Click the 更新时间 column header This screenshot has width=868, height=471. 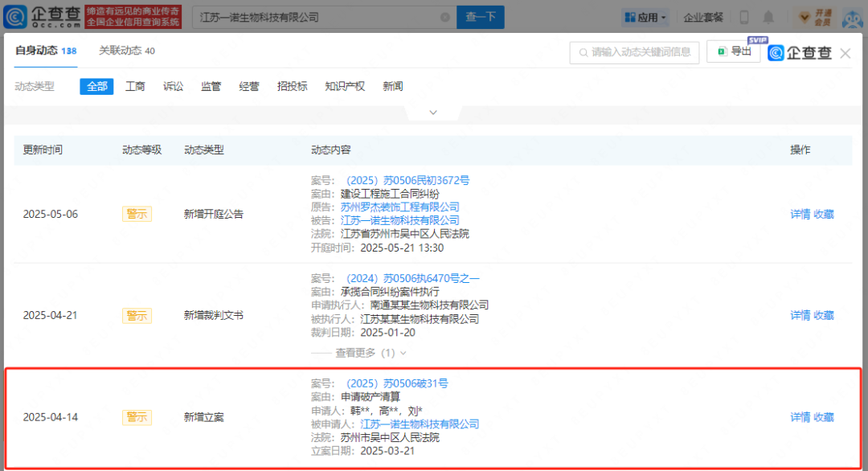[x=43, y=150]
